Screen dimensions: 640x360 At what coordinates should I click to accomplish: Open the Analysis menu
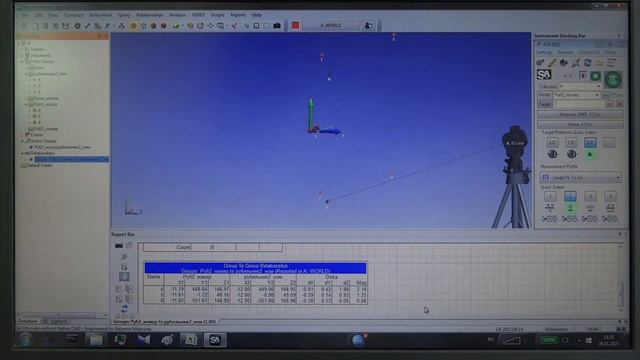click(178, 15)
